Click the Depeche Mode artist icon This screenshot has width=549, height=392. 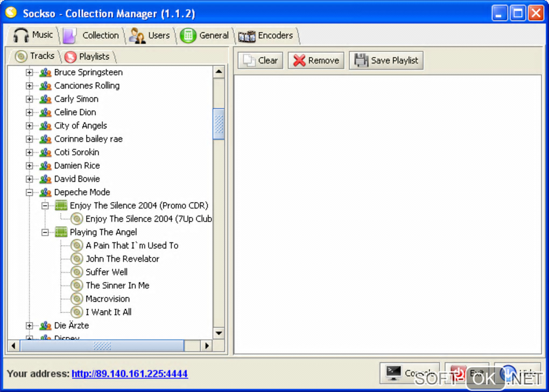coord(46,192)
